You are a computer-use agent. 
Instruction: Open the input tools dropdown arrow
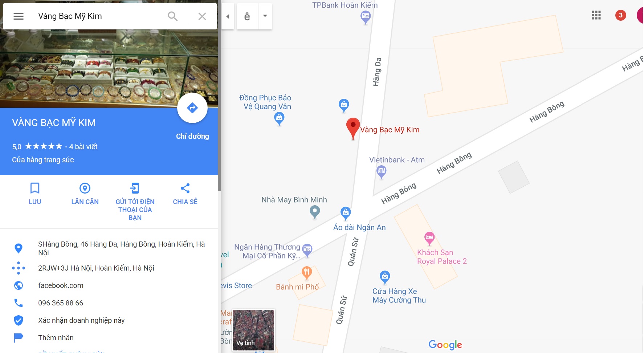(265, 16)
